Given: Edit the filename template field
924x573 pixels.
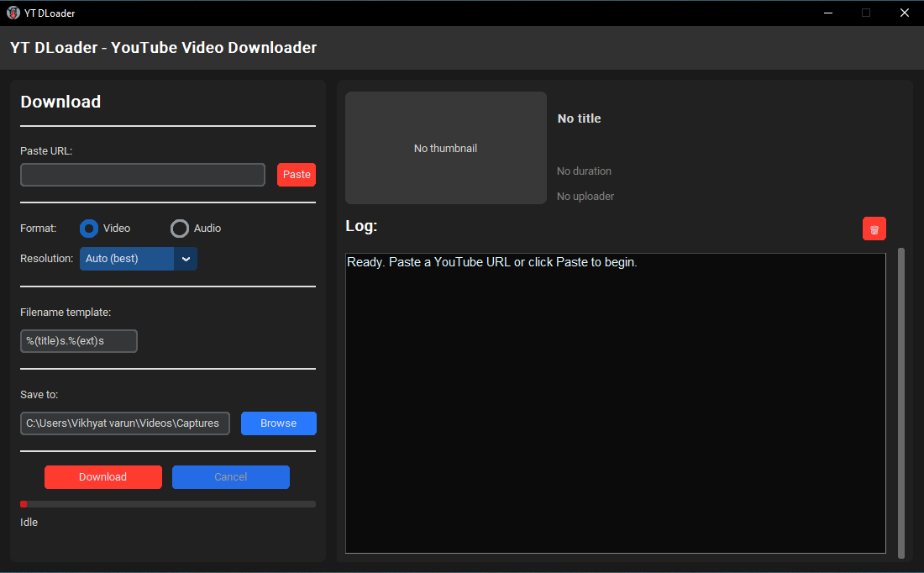Looking at the screenshot, I should tap(78, 340).
